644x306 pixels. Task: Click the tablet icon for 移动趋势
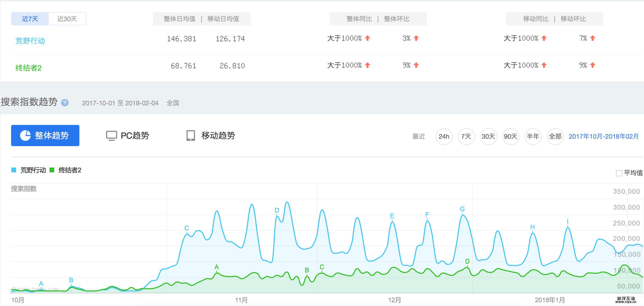pos(191,136)
